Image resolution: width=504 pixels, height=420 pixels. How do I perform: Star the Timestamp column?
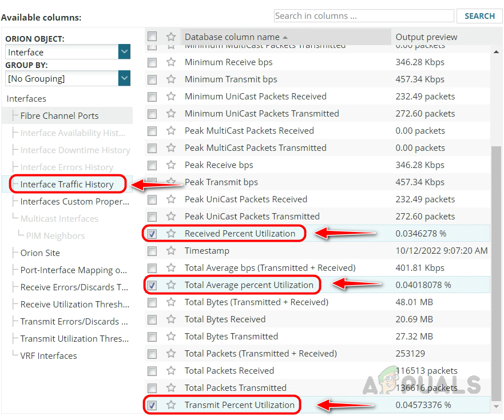point(171,250)
